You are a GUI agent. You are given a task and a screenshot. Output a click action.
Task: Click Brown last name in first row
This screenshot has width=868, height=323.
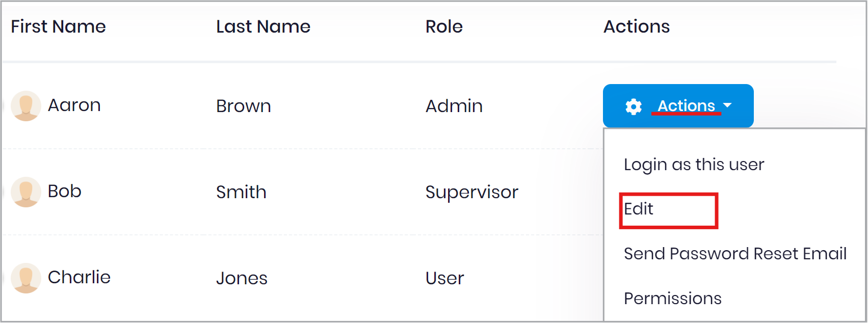(244, 106)
